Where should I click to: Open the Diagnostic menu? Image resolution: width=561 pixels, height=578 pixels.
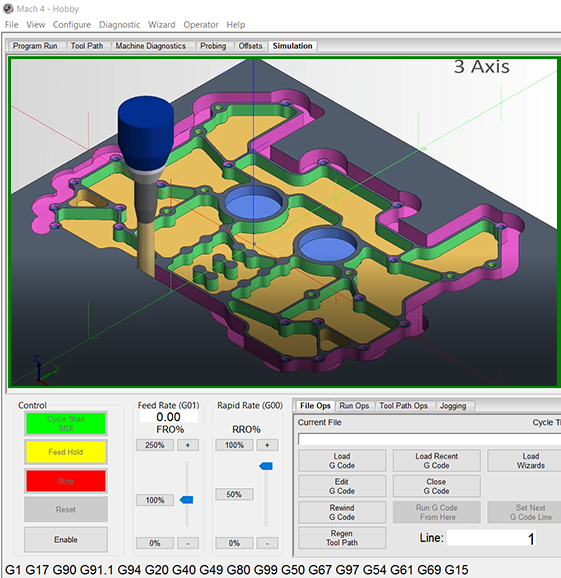(119, 25)
